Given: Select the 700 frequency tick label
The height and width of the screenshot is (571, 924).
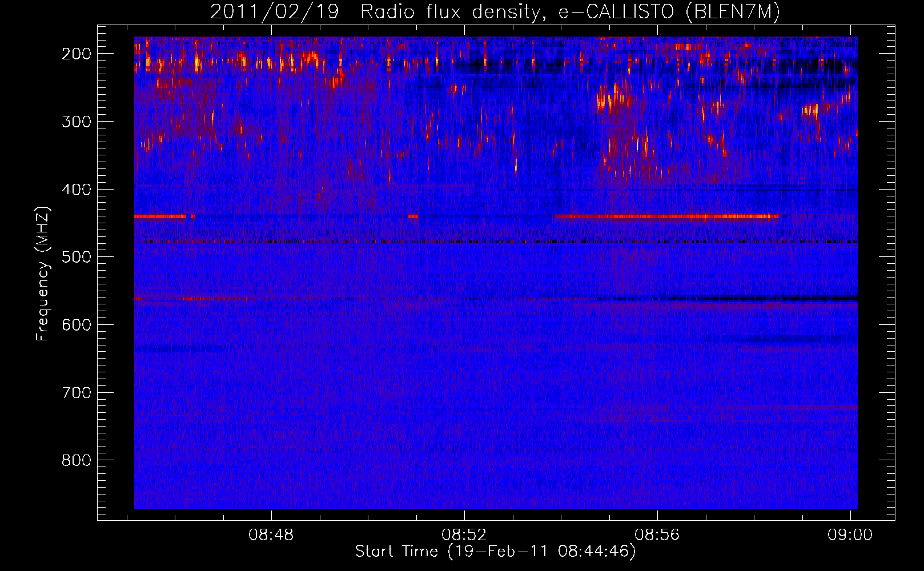Looking at the screenshot, I should (x=76, y=393).
